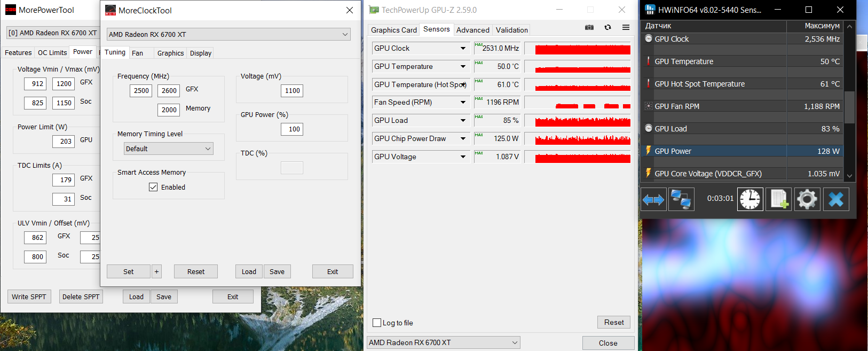Click Reset button in GPU-Z

[x=614, y=322]
